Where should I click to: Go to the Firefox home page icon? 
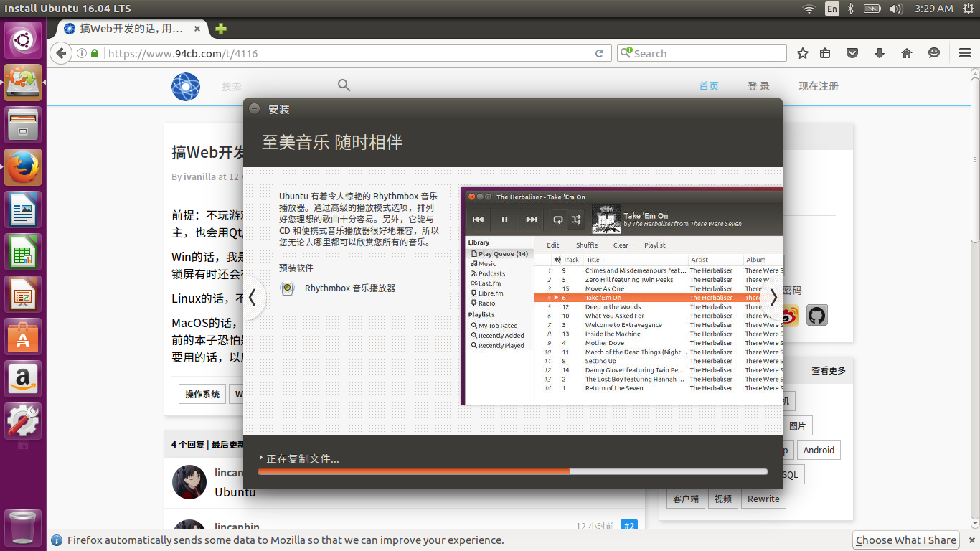[x=907, y=53]
